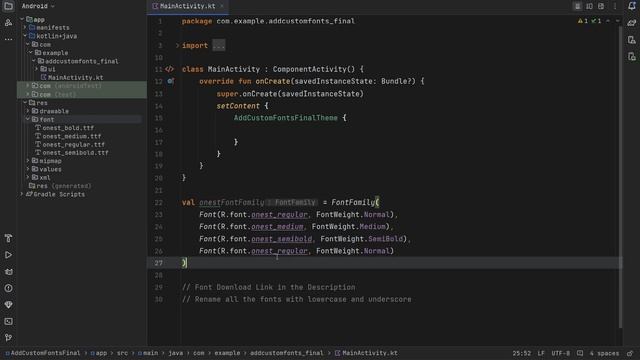The image size is (640, 360).
Task: Click the gutter code icon on line 11
Action: pyautogui.click(x=169, y=69)
